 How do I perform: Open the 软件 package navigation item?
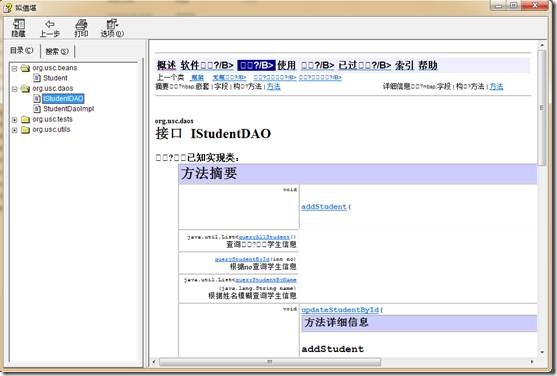pyautogui.click(x=207, y=65)
